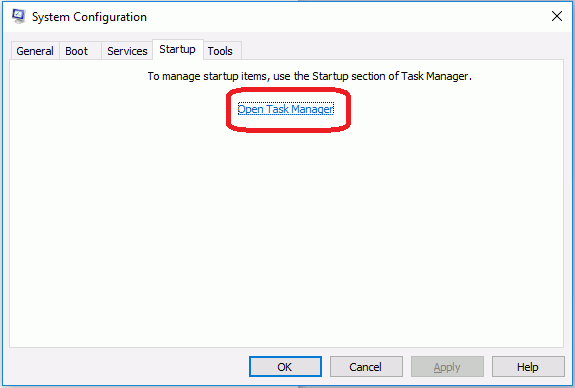The height and width of the screenshot is (388, 575).
Task: Click the manage startup items instruction text
Action: [310, 76]
